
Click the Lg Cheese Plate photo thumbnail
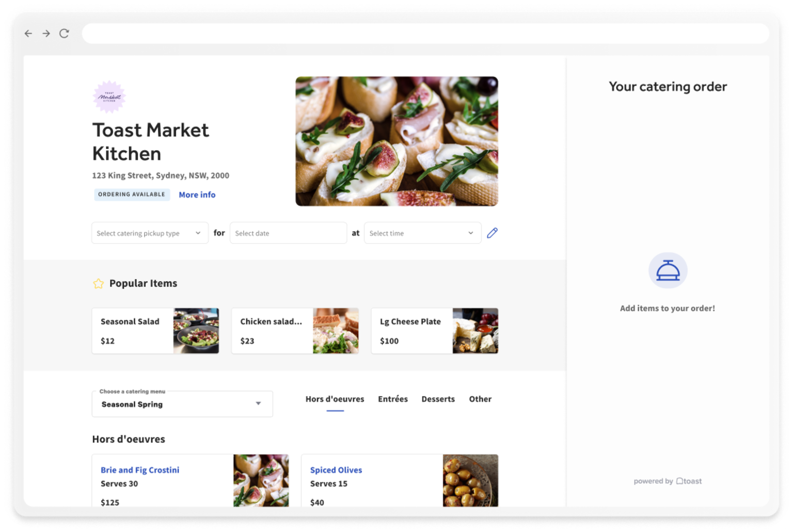[475, 331]
